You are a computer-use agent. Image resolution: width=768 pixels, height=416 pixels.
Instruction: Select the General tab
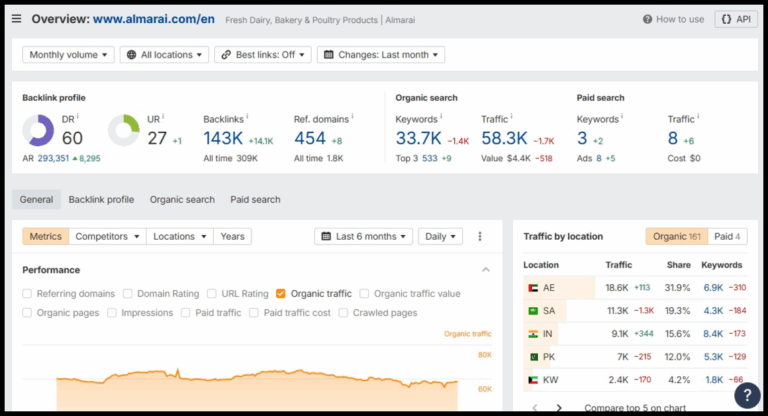coord(36,199)
